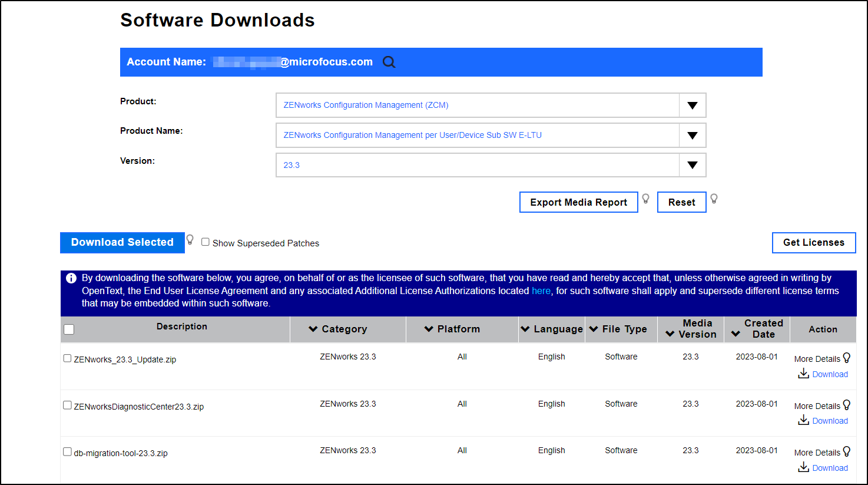Open the 'here' license agreement link
868x485 pixels.
[x=541, y=291]
